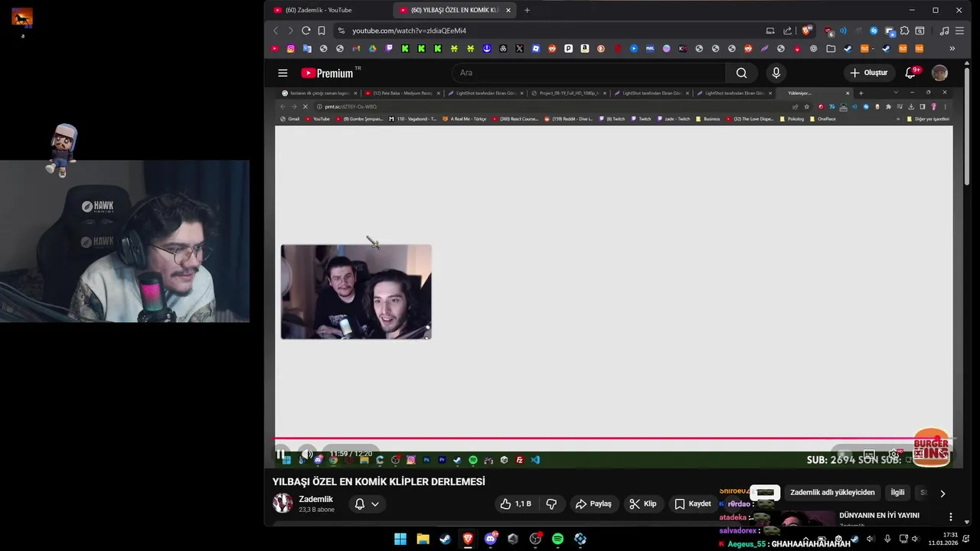This screenshot has width=980, height=551.
Task: Switch to the '(60) Zademlik - YouTube' tab
Action: click(x=319, y=10)
